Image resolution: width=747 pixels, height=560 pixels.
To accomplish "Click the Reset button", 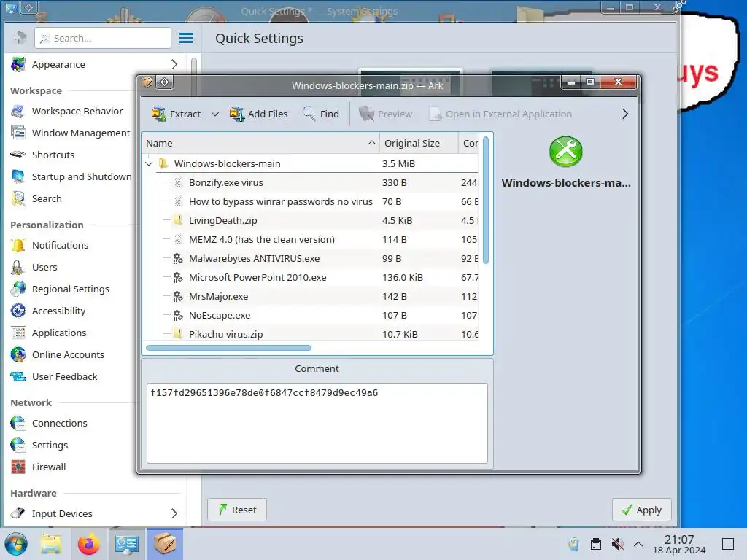I will click(x=237, y=510).
